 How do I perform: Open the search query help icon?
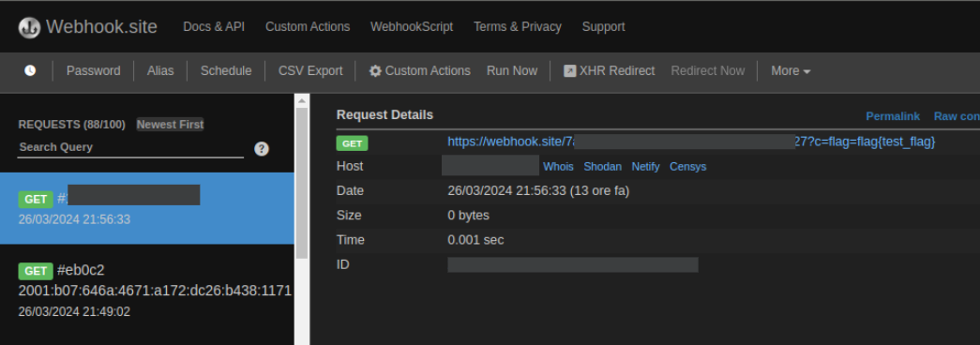point(262,149)
